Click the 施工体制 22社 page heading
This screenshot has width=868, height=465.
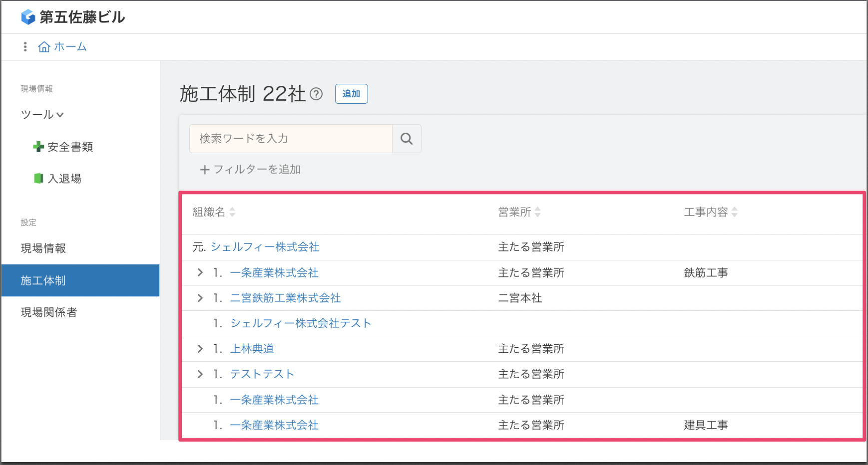click(242, 94)
